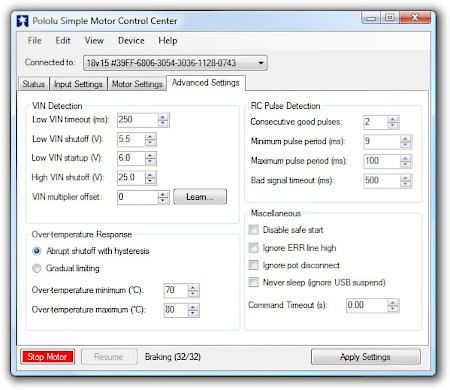The image size is (450, 390).
Task: Click the Command Timeout spinner arrows
Action: [393, 306]
